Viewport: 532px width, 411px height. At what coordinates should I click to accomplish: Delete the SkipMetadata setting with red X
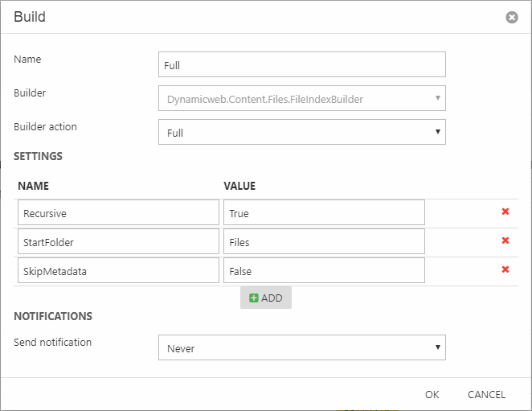coord(505,269)
